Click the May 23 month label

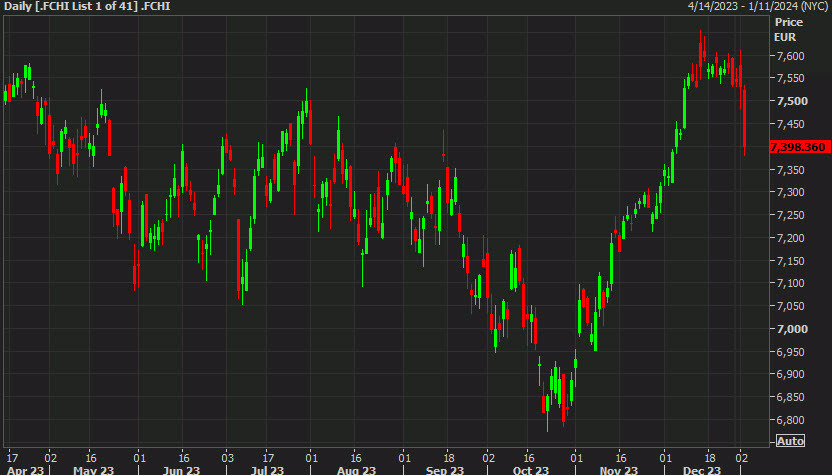tap(93, 470)
